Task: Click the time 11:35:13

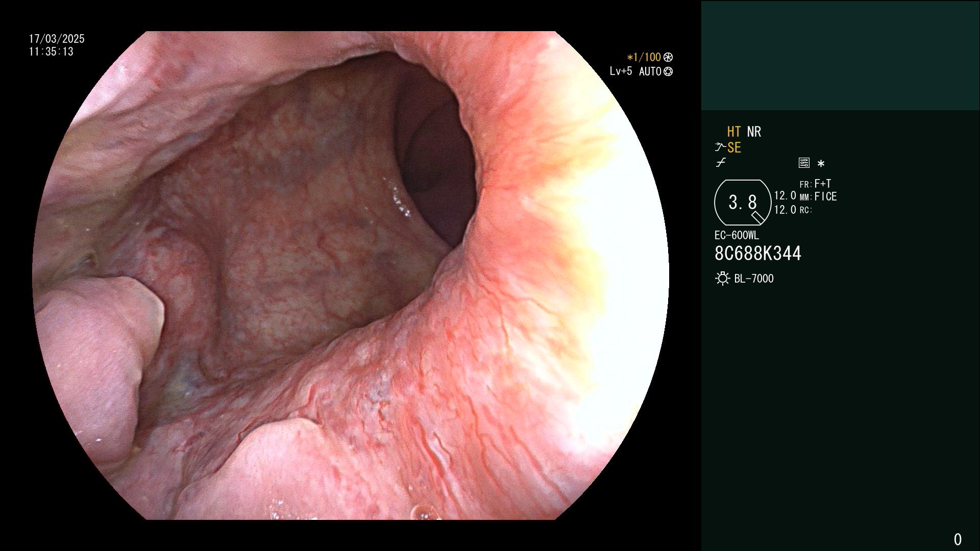Action: [x=51, y=52]
